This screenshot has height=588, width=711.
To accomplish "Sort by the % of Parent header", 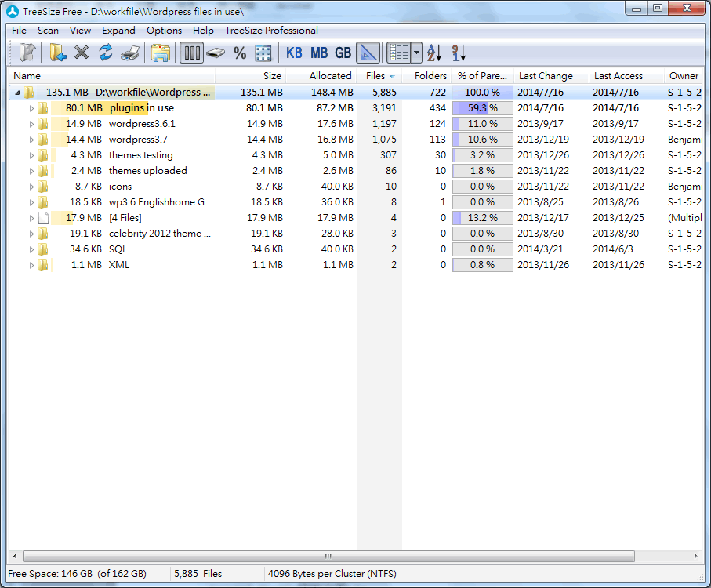I will (x=482, y=76).
